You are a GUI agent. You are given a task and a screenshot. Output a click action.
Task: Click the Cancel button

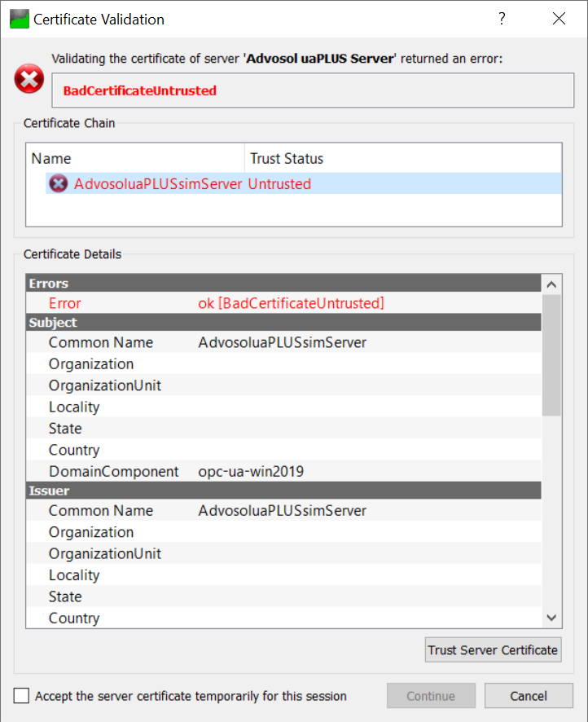point(529,696)
